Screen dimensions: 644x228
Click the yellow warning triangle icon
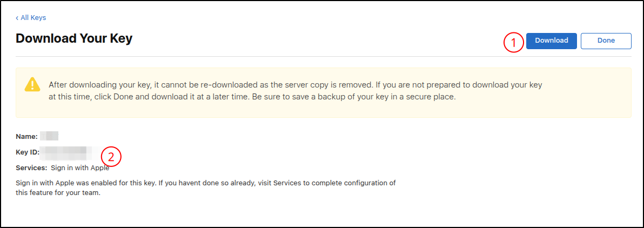pyautogui.click(x=32, y=84)
